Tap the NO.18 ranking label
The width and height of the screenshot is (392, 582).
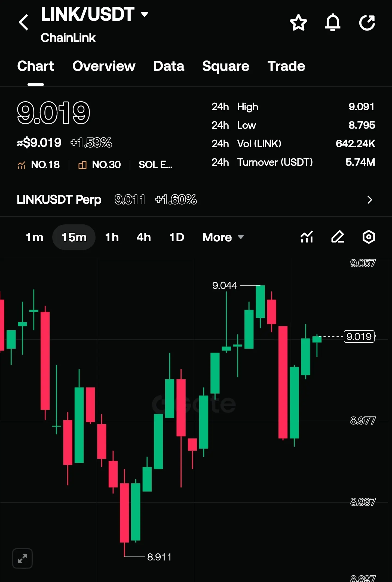coord(45,165)
